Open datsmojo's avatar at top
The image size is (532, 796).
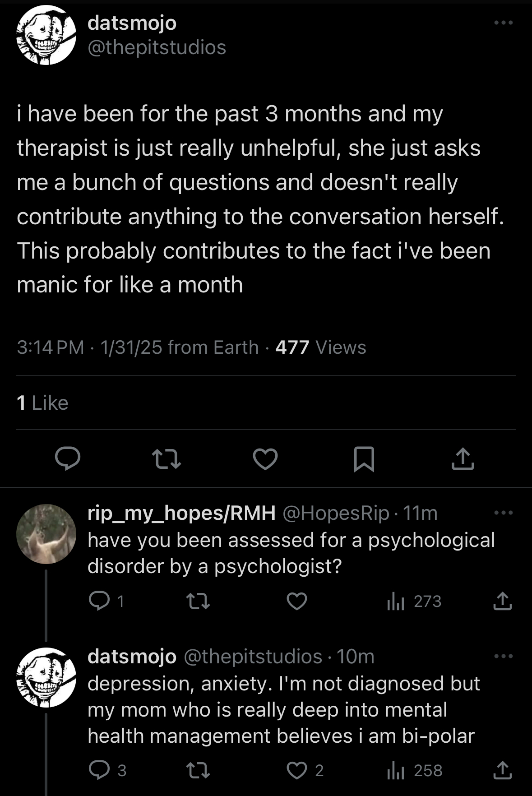[46, 35]
